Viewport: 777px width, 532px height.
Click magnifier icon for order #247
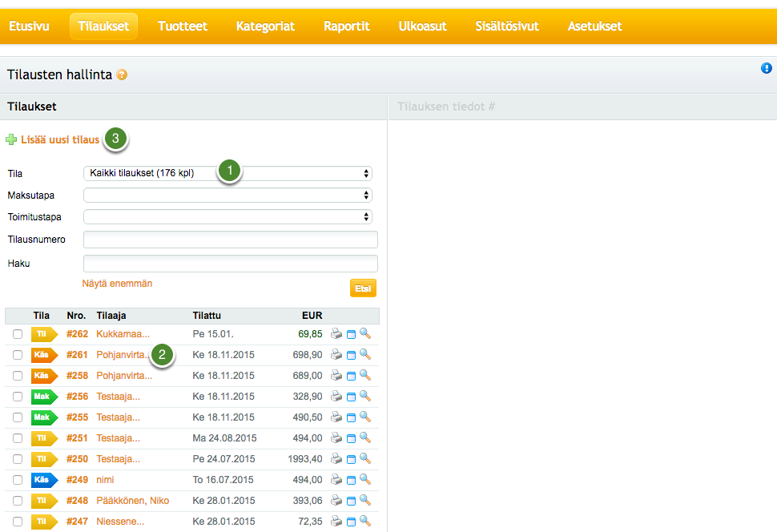tap(365, 521)
